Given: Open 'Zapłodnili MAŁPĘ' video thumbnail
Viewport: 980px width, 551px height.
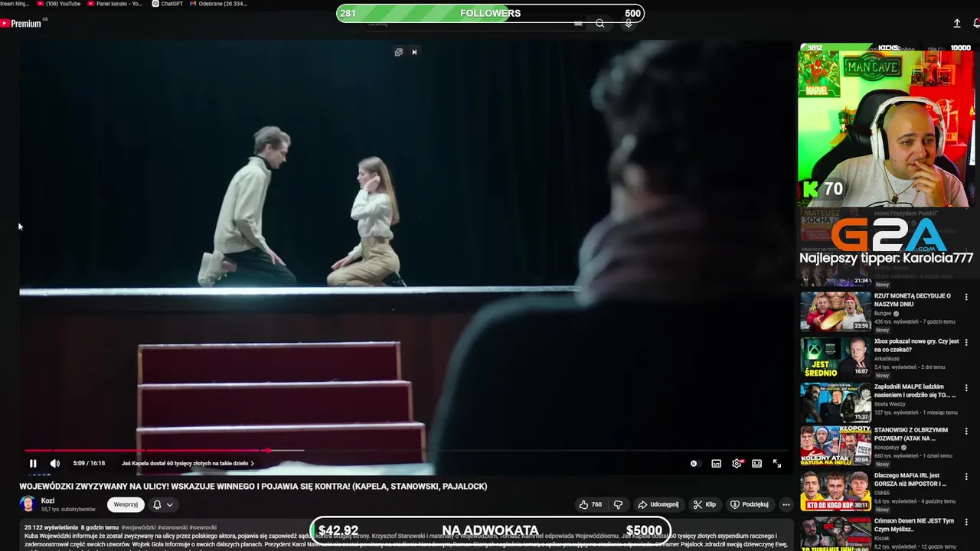Looking at the screenshot, I should pos(835,402).
